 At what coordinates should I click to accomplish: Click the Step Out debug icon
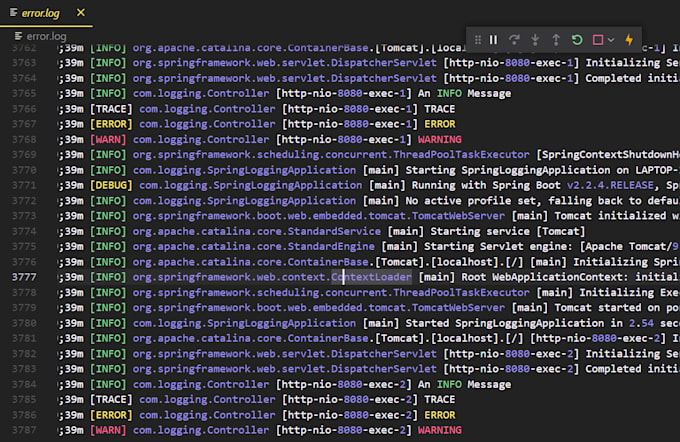(x=556, y=40)
